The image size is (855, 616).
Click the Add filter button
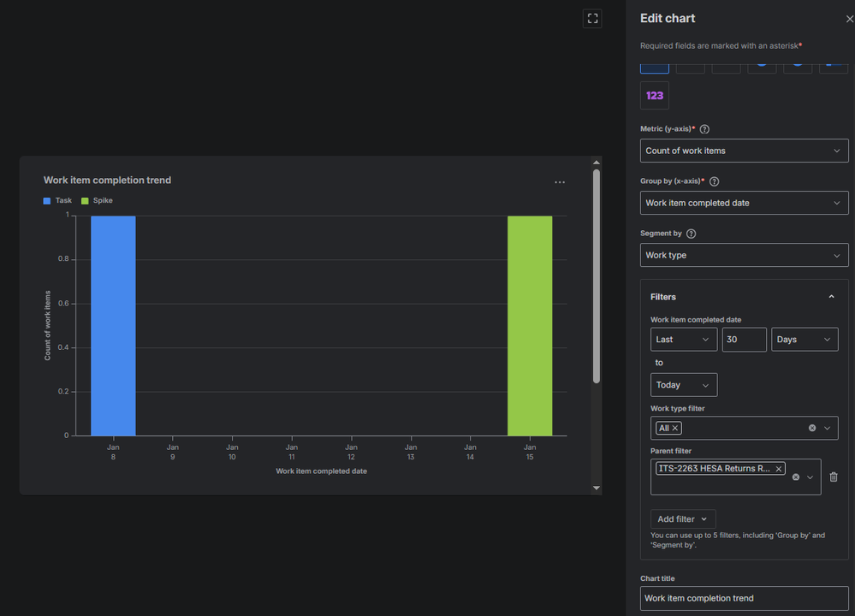click(x=683, y=519)
